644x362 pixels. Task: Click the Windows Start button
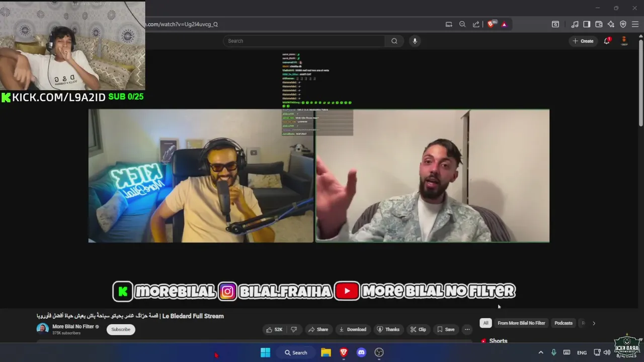click(x=265, y=352)
